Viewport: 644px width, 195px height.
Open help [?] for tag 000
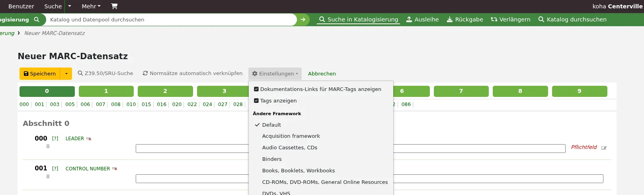coord(55,139)
